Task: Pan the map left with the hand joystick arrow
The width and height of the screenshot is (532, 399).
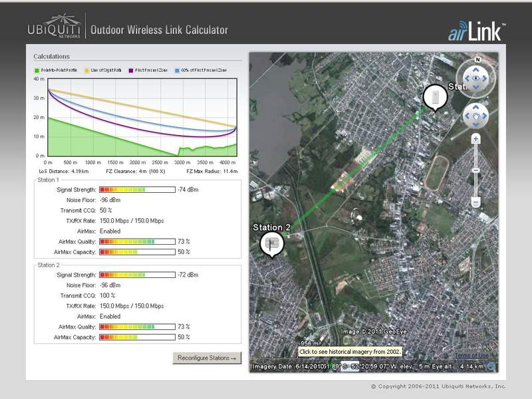Action: (467, 116)
